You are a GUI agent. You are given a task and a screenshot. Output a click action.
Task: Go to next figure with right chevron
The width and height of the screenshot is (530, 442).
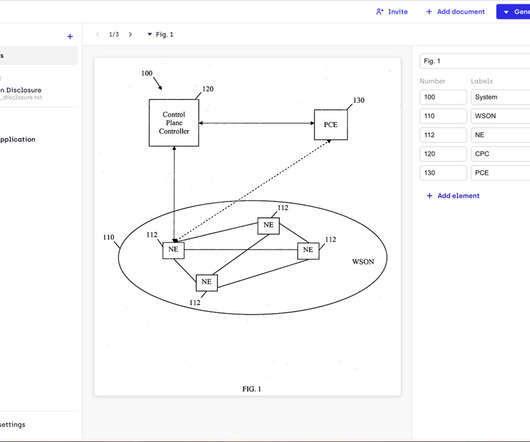[x=130, y=34]
